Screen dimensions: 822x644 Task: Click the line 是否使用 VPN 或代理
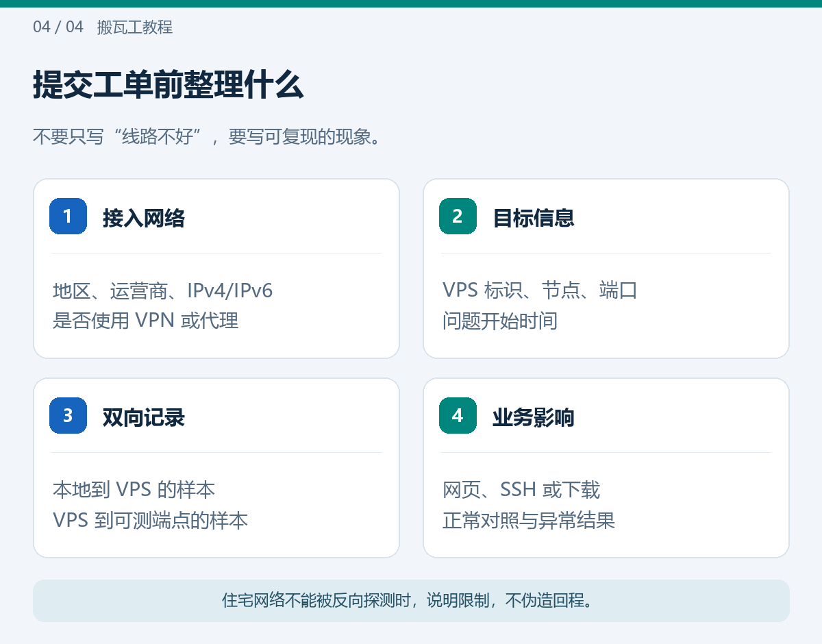point(146,321)
